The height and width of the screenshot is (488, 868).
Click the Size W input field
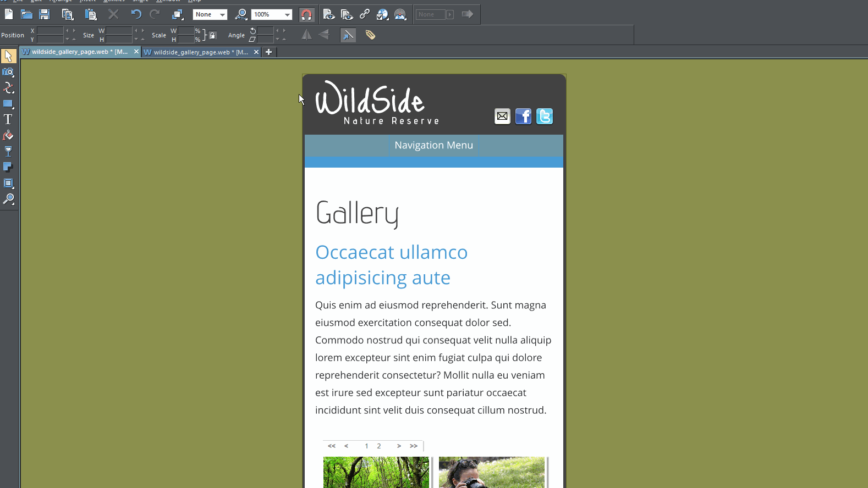(119, 31)
